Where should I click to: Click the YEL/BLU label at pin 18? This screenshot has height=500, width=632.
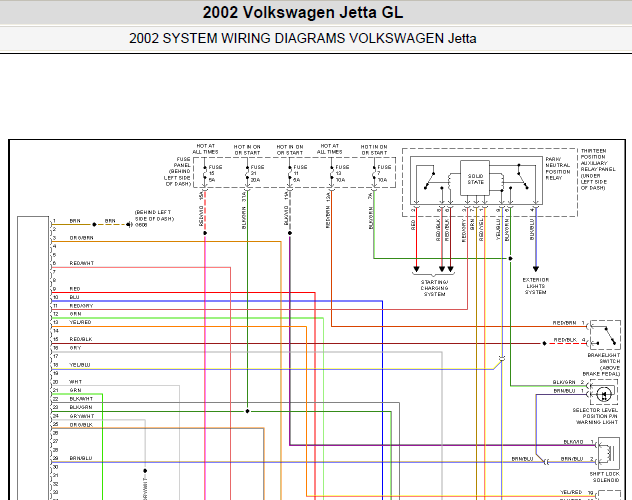click(80, 365)
